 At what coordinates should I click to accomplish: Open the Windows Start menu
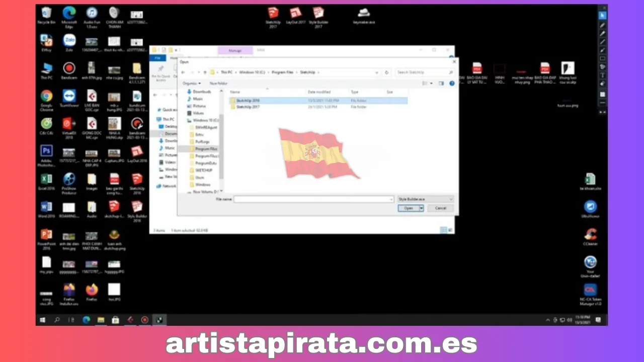(42, 320)
